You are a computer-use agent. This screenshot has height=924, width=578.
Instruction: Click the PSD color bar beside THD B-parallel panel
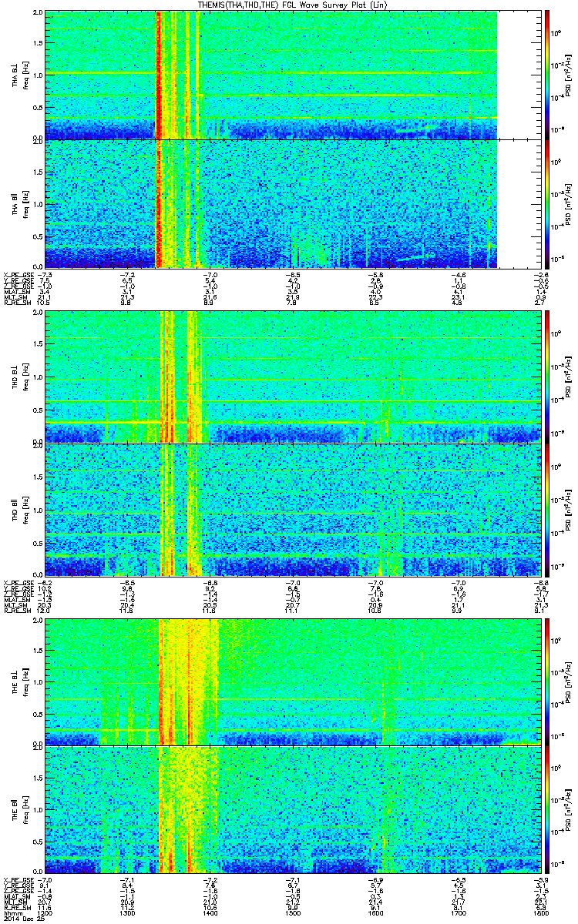click(x=547, y=509)
